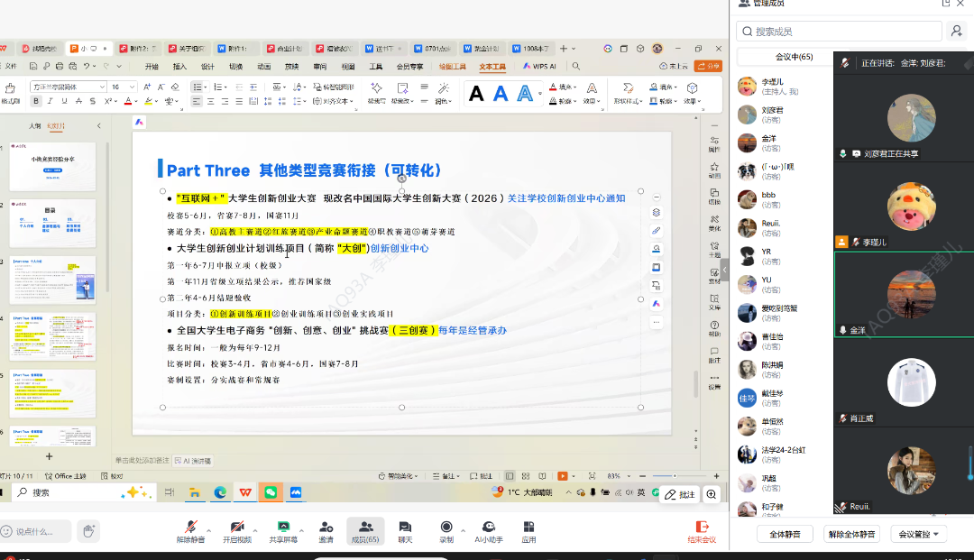Click the add member icon next to search
This screenshot has height=560, width=974.
[957, 31]
